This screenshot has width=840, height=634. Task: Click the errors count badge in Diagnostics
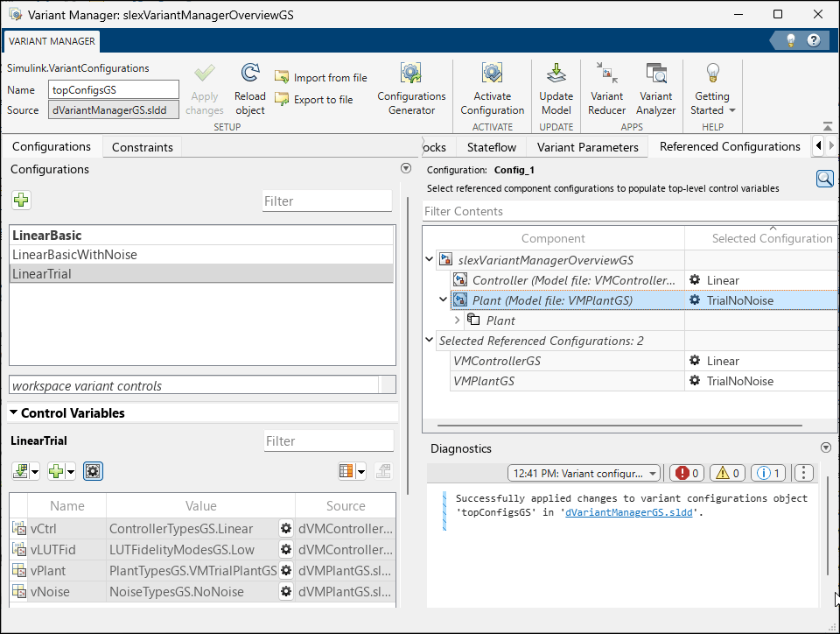(x=687, y=473)
